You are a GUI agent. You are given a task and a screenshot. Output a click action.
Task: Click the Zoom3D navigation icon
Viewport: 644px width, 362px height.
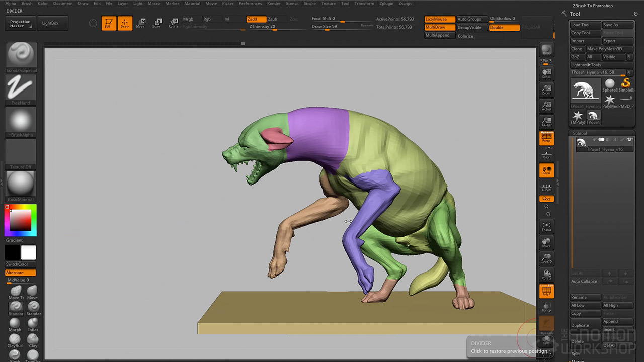(x=546, y=259)
